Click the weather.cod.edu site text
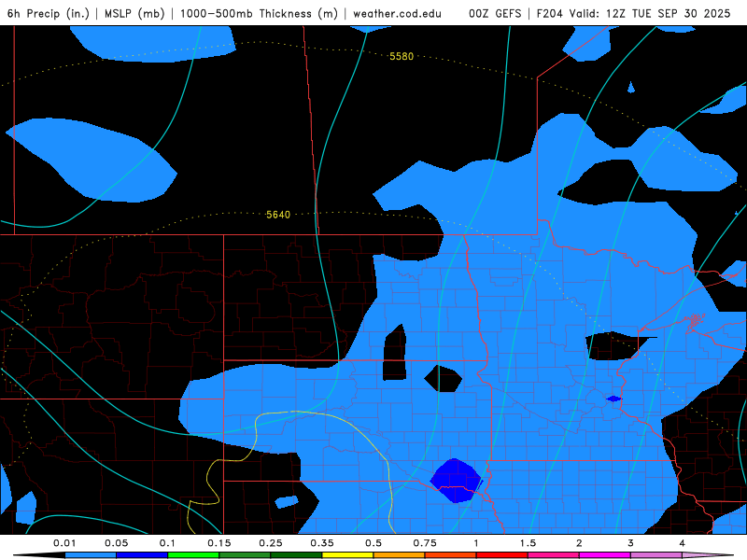Screen dimensions: 747x560 (x=397, y=13)
